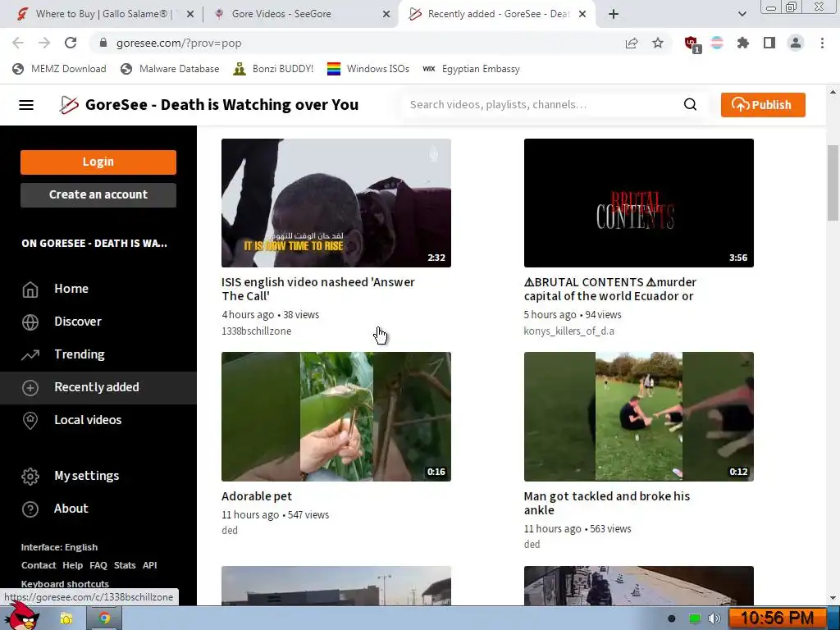Close the Gore Videos - SeeGore tab
Screen dimensions: 840x630
(386, 14)
